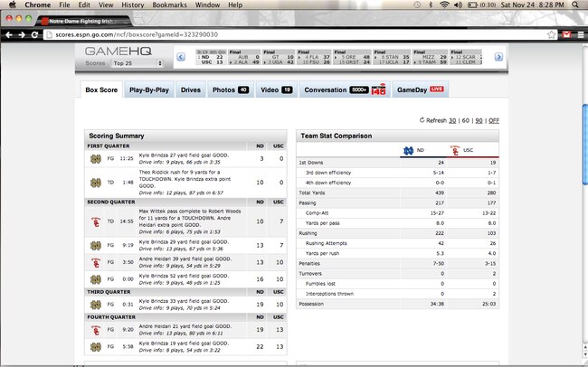
Task: Click the Wi-Fi status icon
Action: click(x=444, y=5)
